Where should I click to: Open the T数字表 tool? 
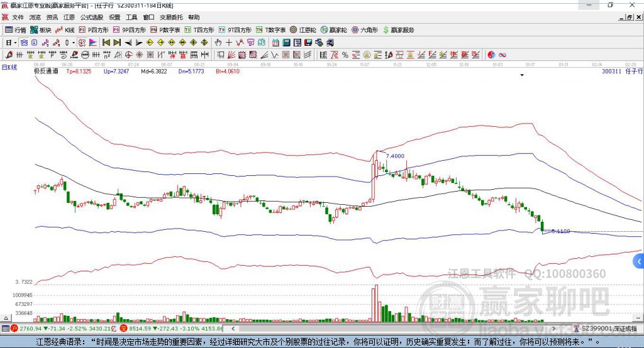[270, 30]
